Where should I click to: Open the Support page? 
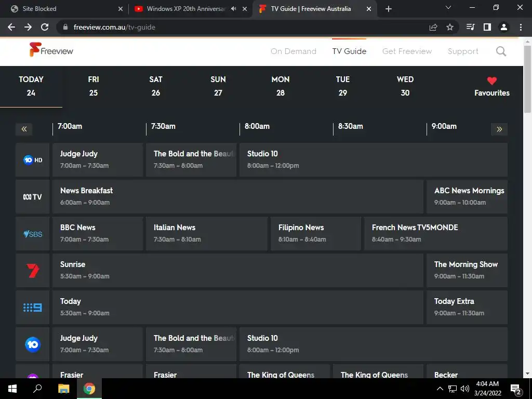(463, 51)
